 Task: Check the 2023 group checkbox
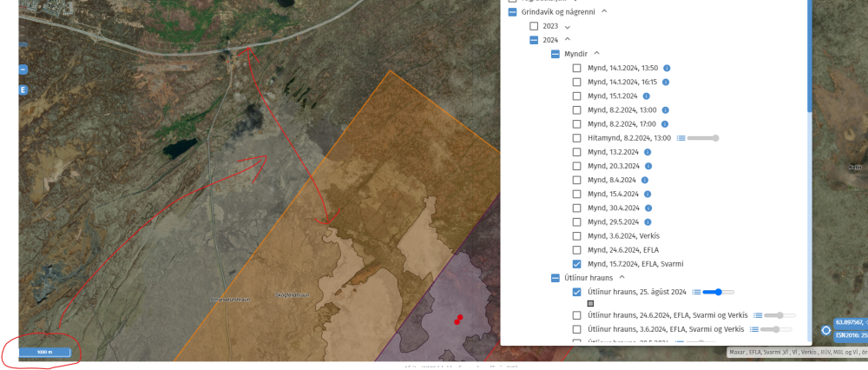(534, 26)
